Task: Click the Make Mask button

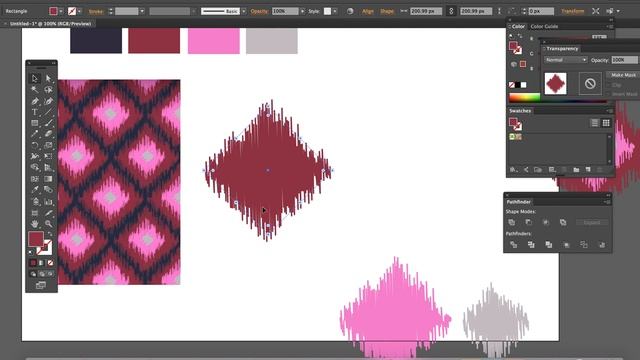Action: pos(623,75)
